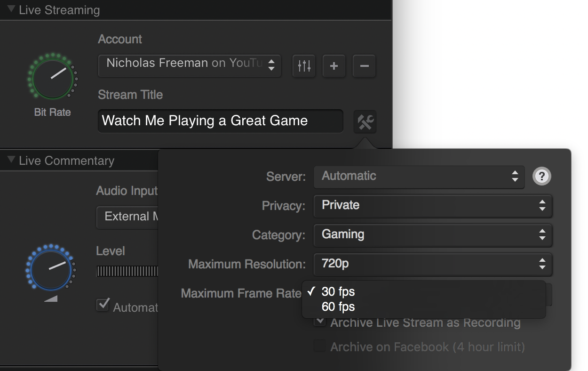Image resolution: width=588 pixels, height=371 pixels.
Task: Enable Archive on Facebook option
Action: pyautogui.click(x=319, y=347)
